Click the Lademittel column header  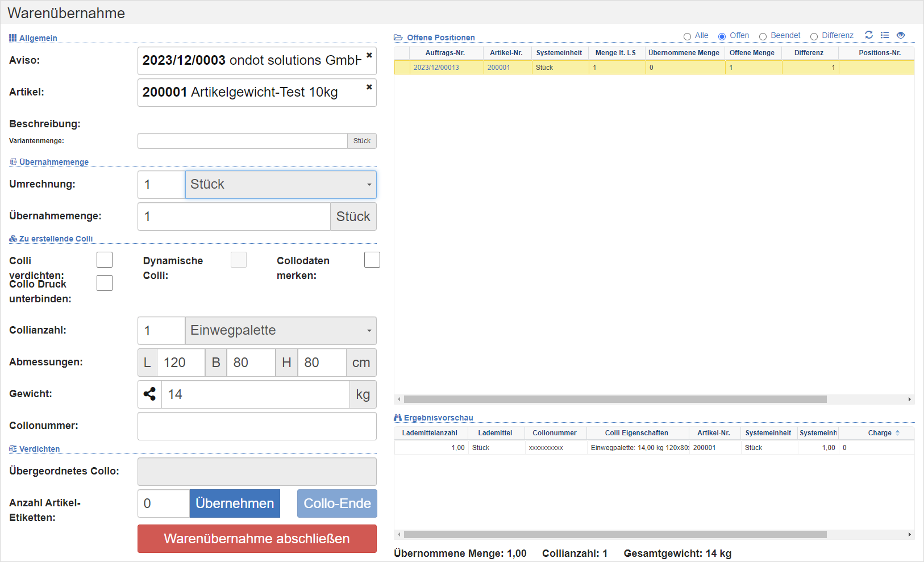(x=495, y=433)
